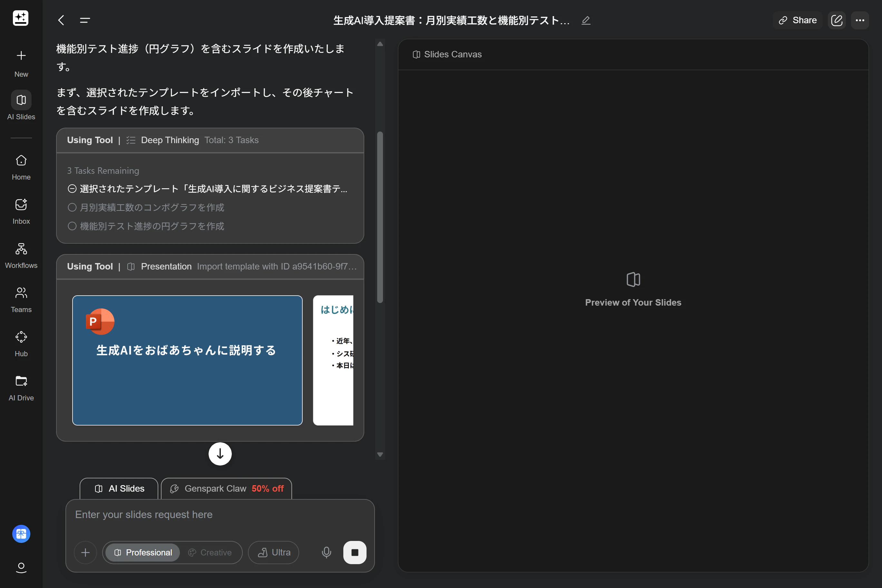Select the AI Slides tab above input
Viewport: 882px width, 588px height.
119,489
